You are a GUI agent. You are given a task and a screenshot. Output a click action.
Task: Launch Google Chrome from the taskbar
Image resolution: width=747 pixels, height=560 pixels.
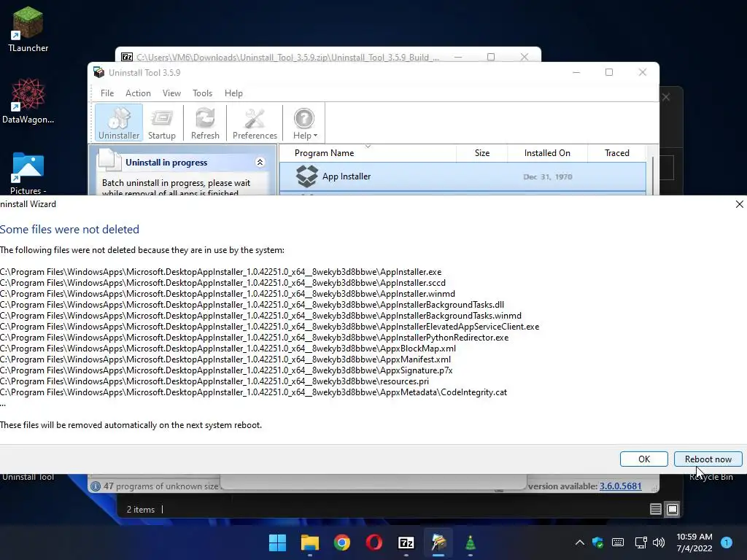click(x=341, y=542)
